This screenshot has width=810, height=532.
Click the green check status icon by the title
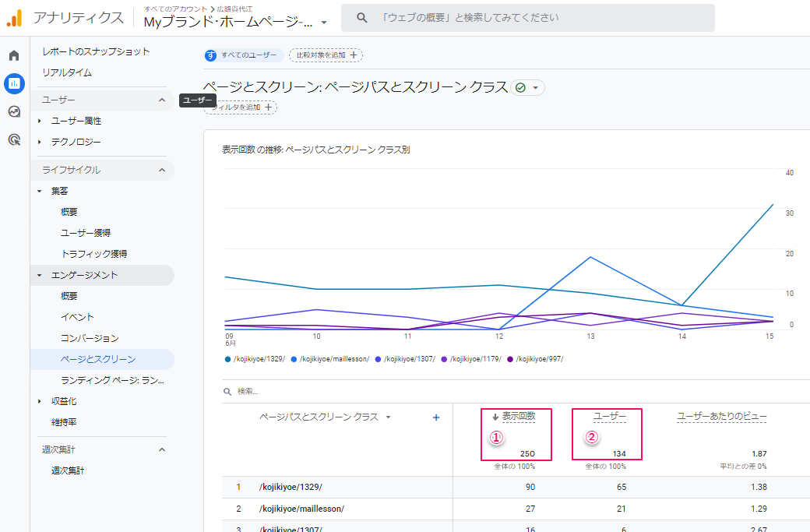click(x=520, y=88)
